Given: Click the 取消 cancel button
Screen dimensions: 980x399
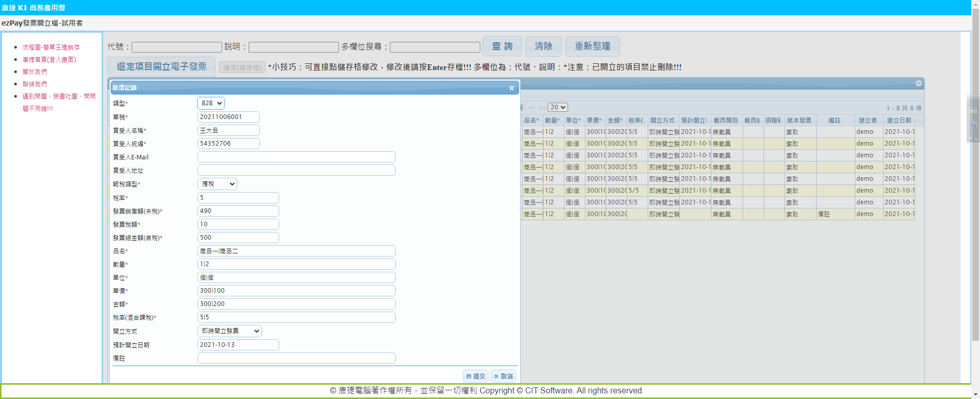Looking at the screenshot, I should point(503,377).
